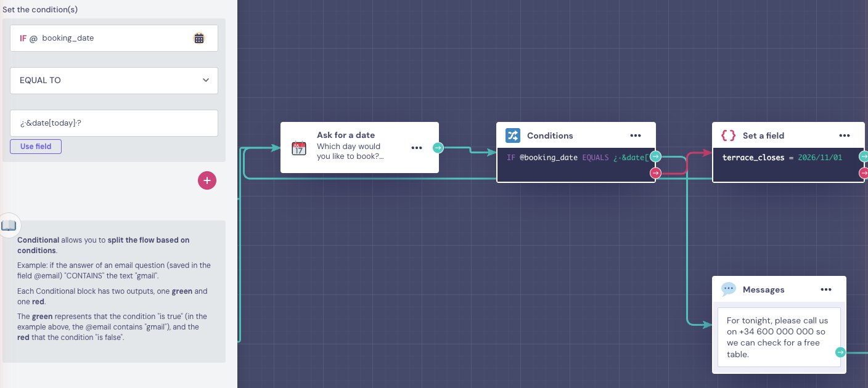Viewport: 868px width, 388px height.
Task: Click the 'Set the condition(s)' heading
Action: [x=40, y=10]
